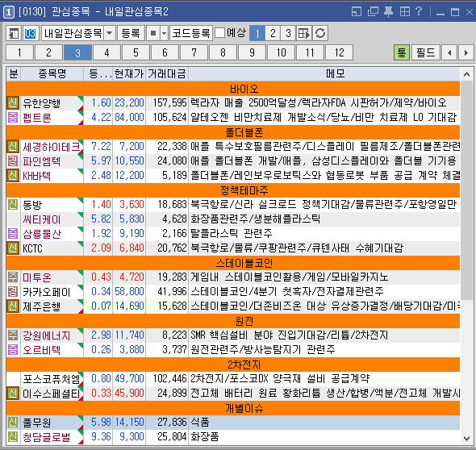This screenshot has width=476, height=450.
Task: Click the left arrow tab scroller
Action: pos(449,52)
